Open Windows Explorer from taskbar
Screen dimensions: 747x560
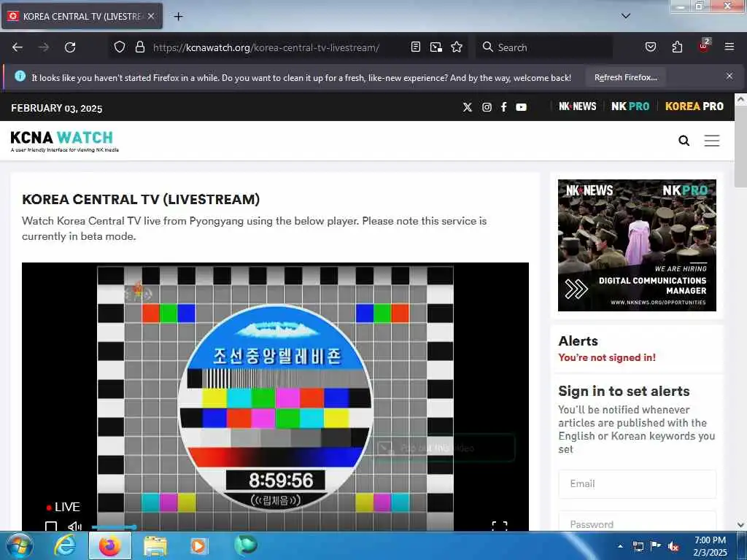pos(155,545)
